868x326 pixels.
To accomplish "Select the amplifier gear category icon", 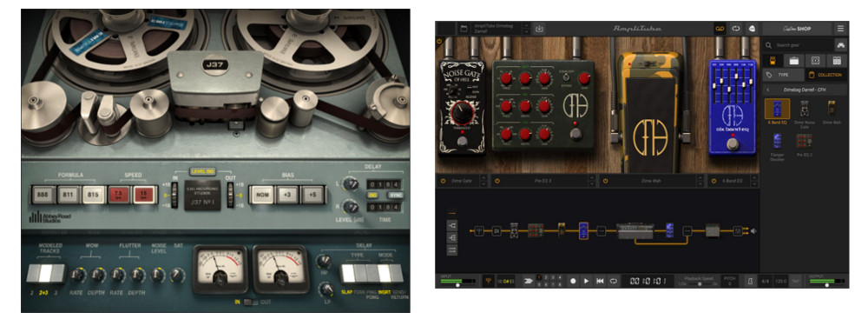I will tap(793, 61).
